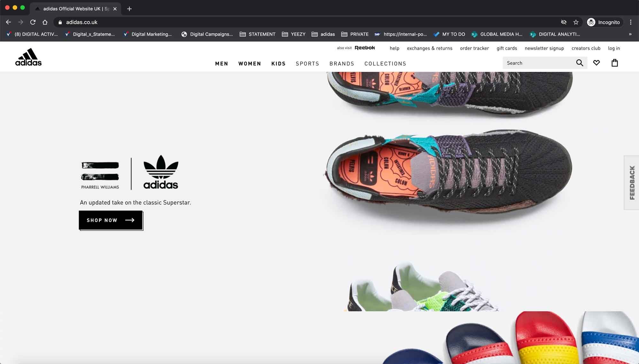Open exchanges & returns link
Viewport: 639px width, 364px height.
(430, 48)
